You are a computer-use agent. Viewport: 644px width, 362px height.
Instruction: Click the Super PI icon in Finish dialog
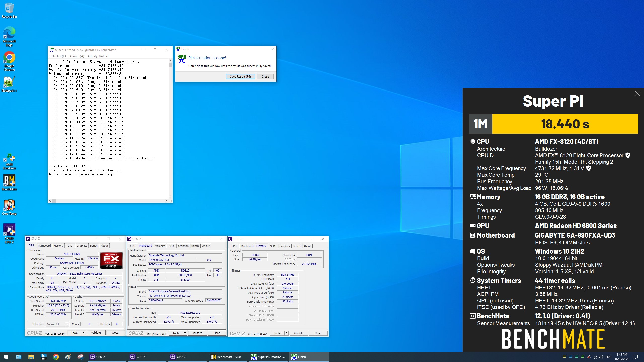(182, 59)
